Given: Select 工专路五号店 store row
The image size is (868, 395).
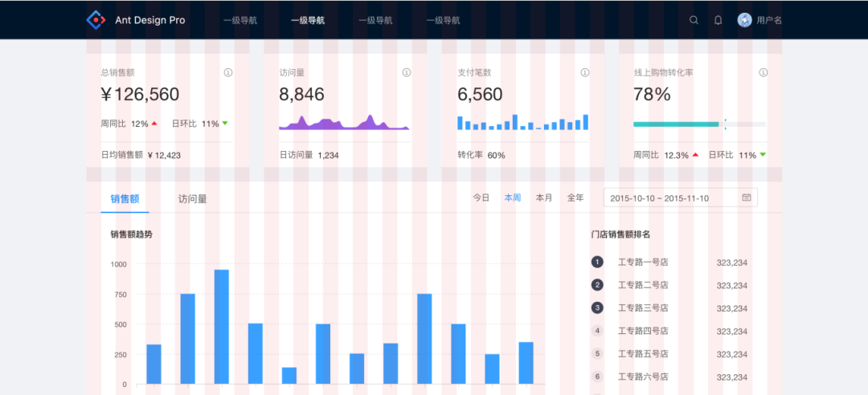Looking at the screenshot, I should [x=669, y=354].
